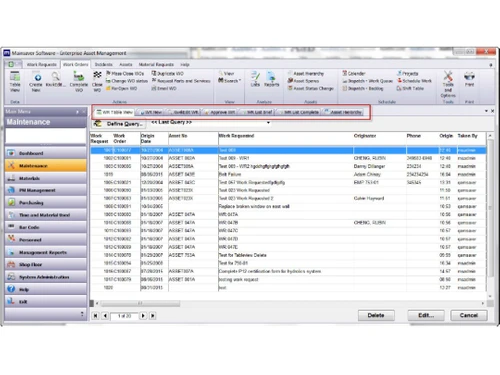Open Shift Table in ribbon
The width and height of the screenshot is (500, 375).
pos(410,89)
